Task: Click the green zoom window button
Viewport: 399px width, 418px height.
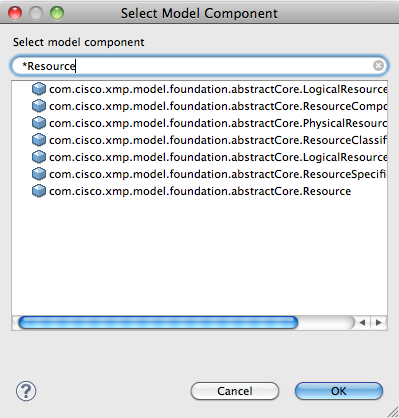Action: 57,13
